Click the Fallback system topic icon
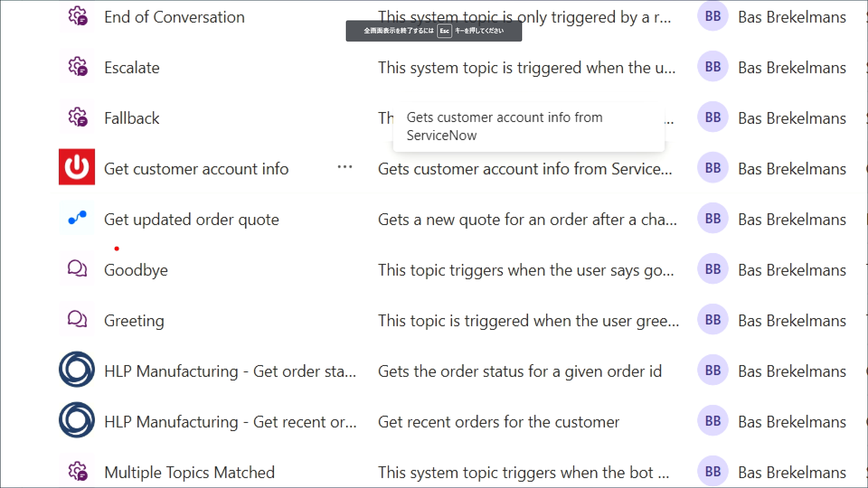Screen dimensions: 868x488 (77, 117)
